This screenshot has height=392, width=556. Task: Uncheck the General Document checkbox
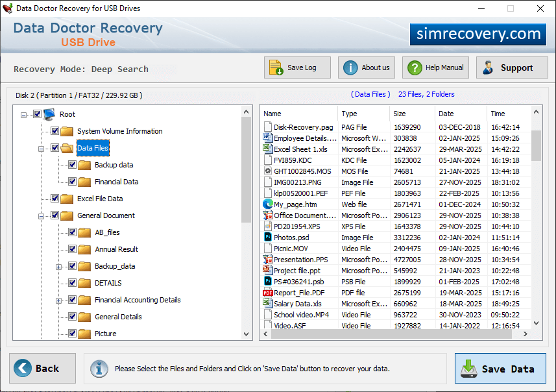pyautogui.click(x=54, y=215)
